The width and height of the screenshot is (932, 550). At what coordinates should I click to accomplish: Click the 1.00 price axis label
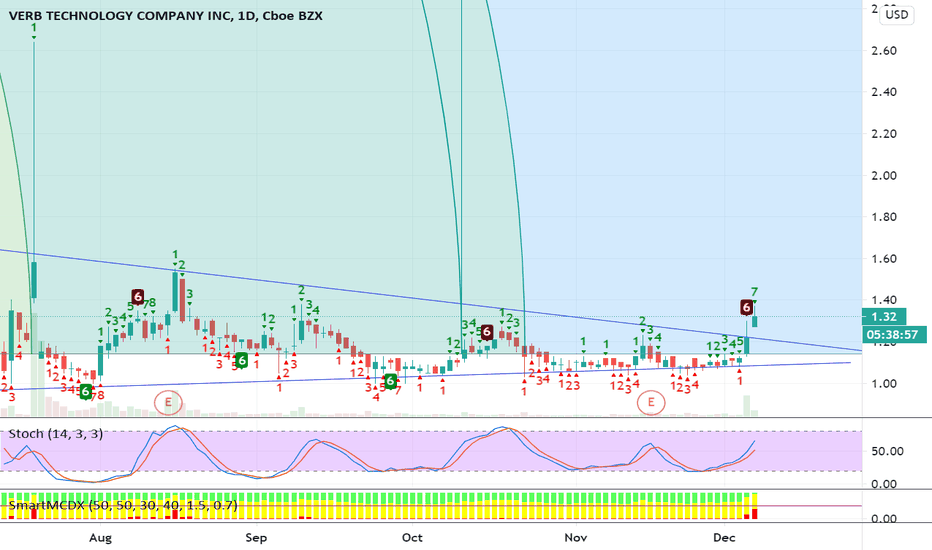point(884,384)
